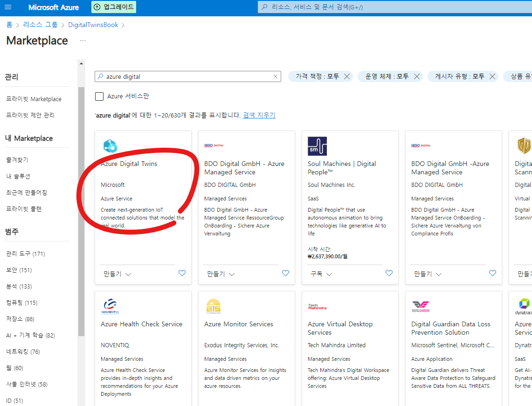
Task: Open BDO Digital GmbH - Azure Managed Service
Action: pyautogui.click(x=244, y=168)
